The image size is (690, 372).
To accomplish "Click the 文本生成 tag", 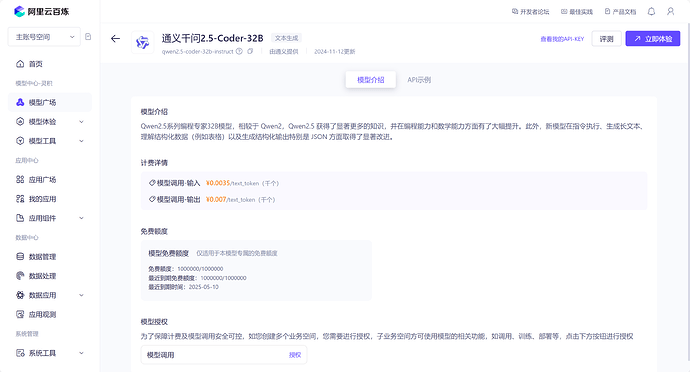I will tap(286, 38).
